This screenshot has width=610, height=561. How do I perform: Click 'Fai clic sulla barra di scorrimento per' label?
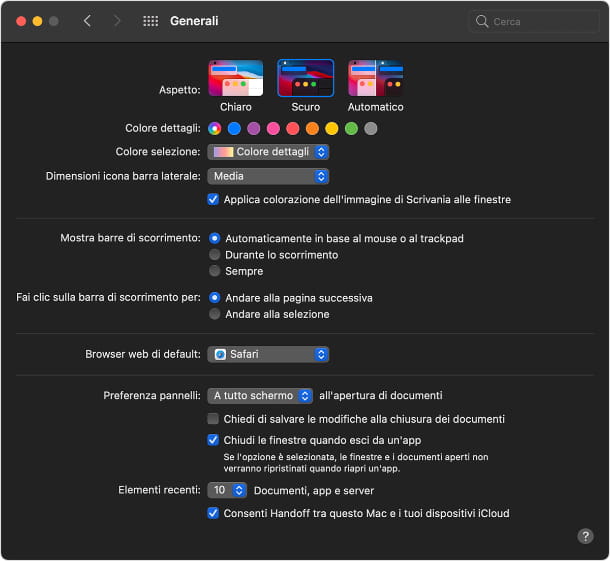pyautogui.click(x=108, y=297)
